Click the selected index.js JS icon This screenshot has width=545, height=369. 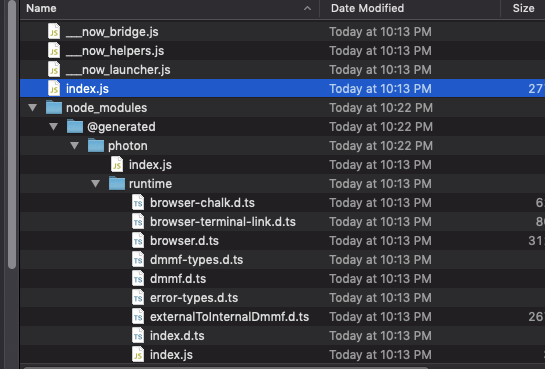click(x=54, y=89)
